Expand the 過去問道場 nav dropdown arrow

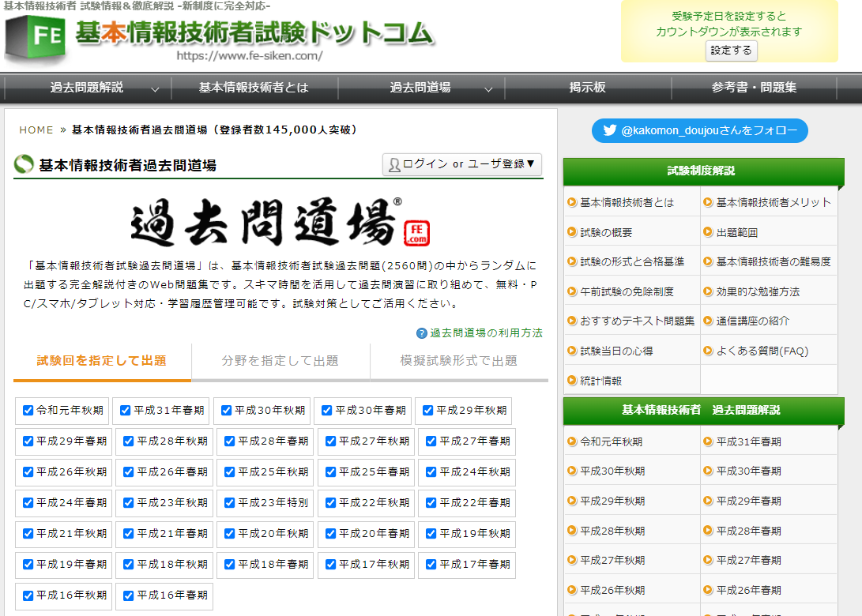(488, 89)
